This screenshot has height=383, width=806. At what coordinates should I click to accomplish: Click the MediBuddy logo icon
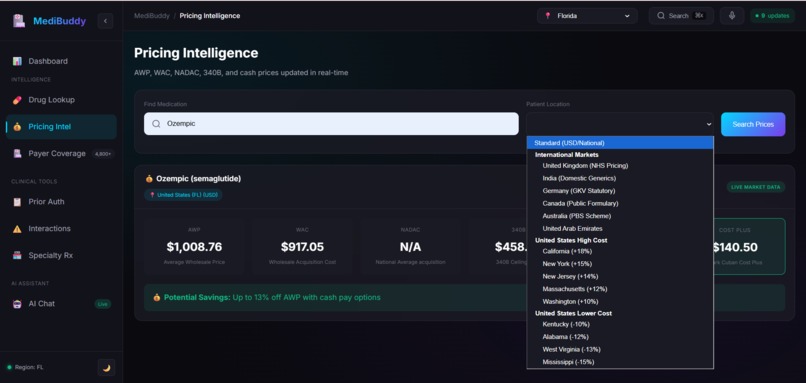point(19,21)
